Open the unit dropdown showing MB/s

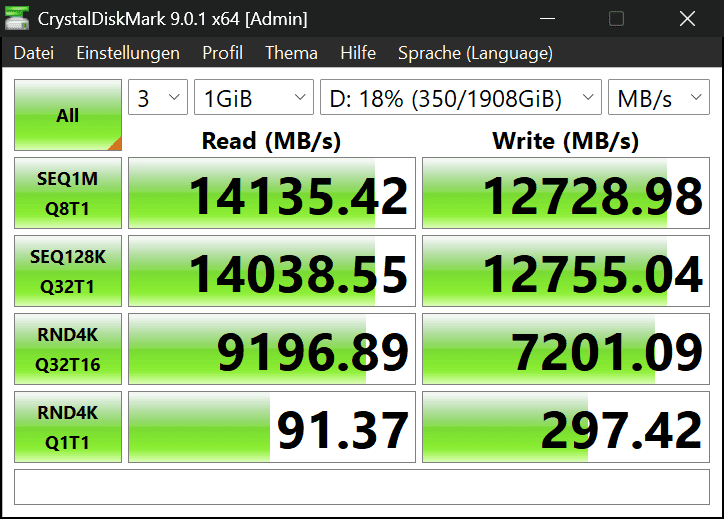(x=659, y=97)
